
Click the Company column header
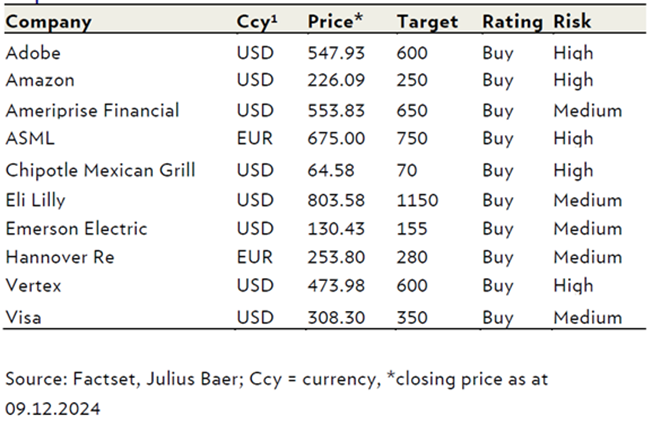pos(48,21)
